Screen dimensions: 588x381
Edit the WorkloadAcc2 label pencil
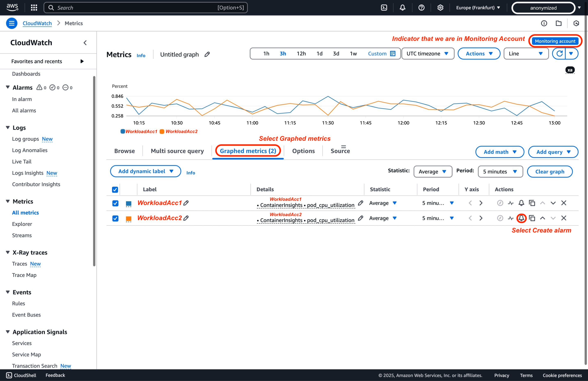pyautogui.click(x=186, y=218)
